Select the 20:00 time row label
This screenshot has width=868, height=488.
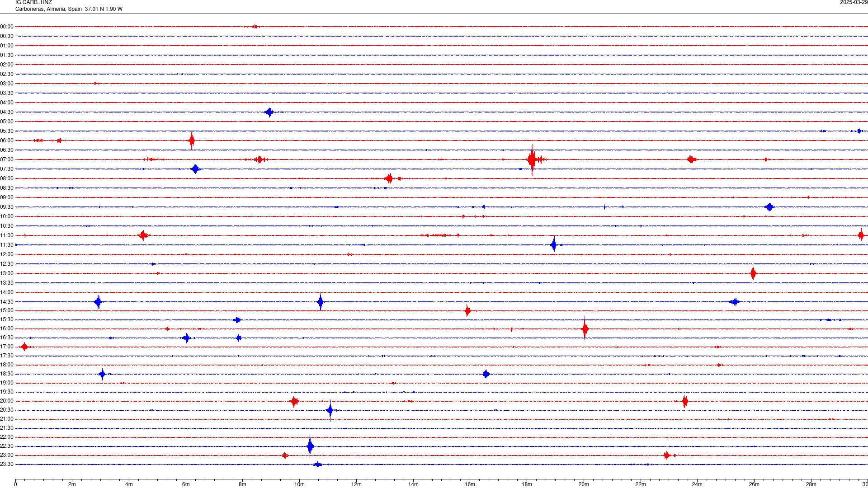[x=7, y=401]
